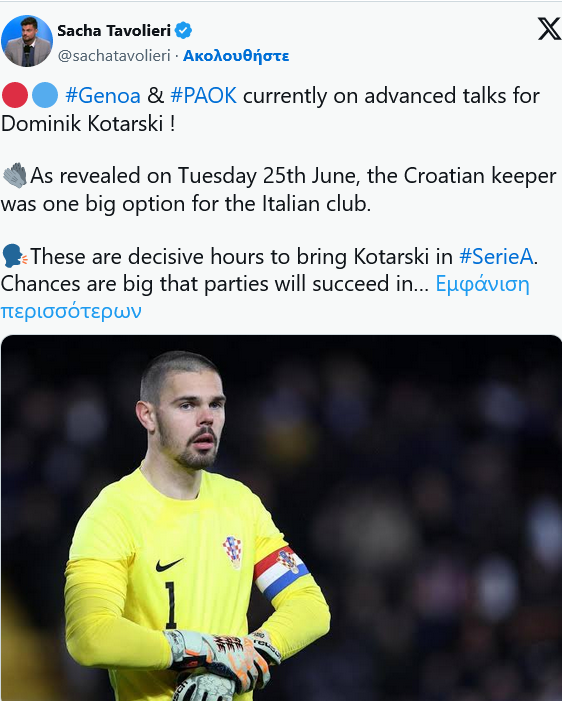Viewport: 562px width, 701px height.
Task: Click the red circle emoji
Action: pyautogui.click(x=15, y=95)
